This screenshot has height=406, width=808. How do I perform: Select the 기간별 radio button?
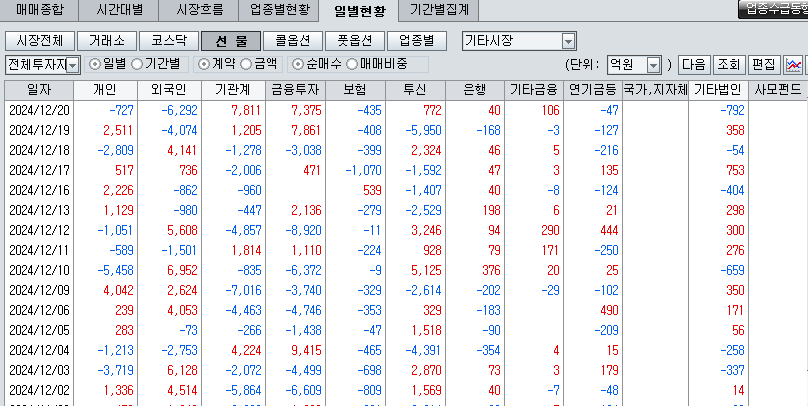pyautogui.click(x=137, y=64)
